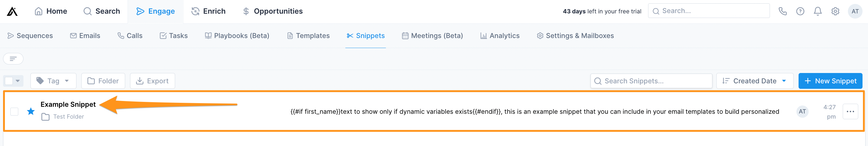Open Example Snippet more options menu
Viewport: 868px width, 146px height.
pyautogui.click(x=850, y=111)
